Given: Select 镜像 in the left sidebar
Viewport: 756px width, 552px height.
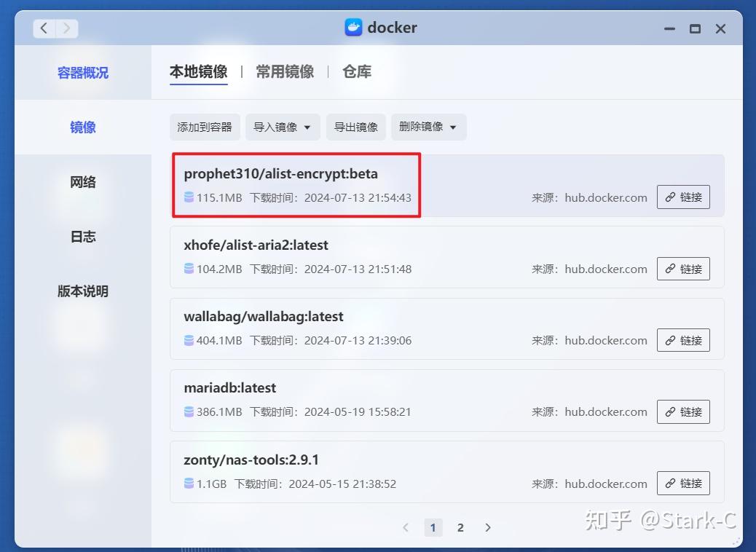Looking at the screenshot, I should point(82,127).
